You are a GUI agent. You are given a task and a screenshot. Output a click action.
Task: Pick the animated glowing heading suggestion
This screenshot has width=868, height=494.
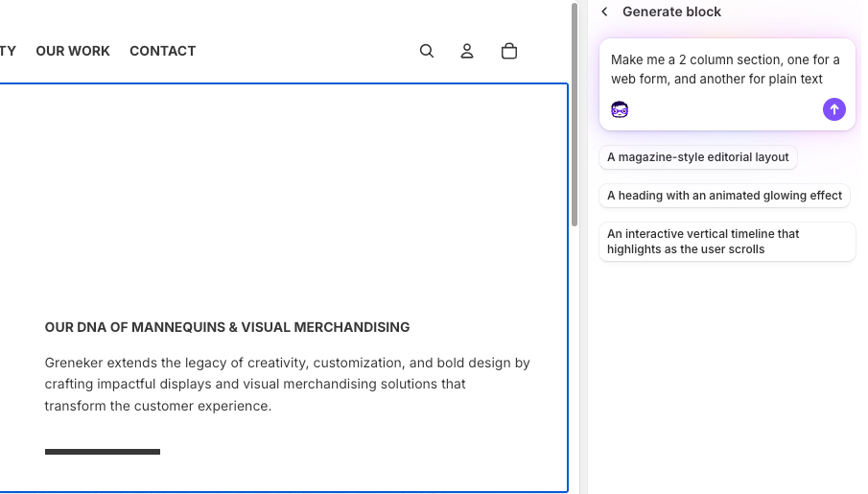(724, 196)
